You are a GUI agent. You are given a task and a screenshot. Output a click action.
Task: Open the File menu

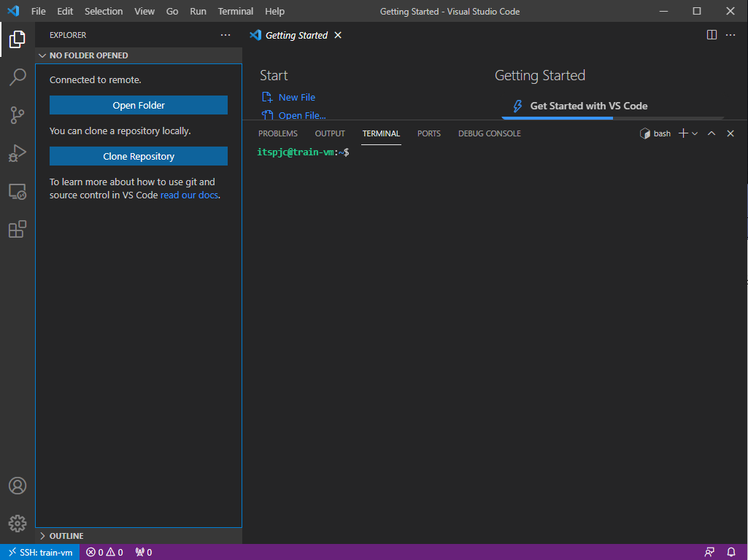pyautogui.click(x=38, y=11)
